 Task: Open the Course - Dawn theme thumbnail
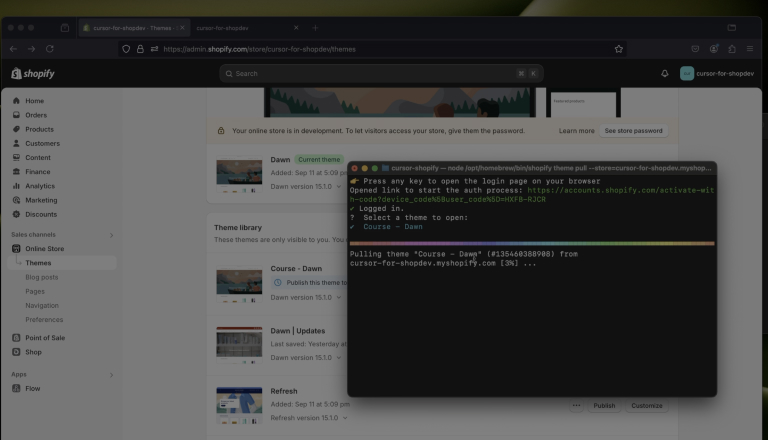(239, 284)
